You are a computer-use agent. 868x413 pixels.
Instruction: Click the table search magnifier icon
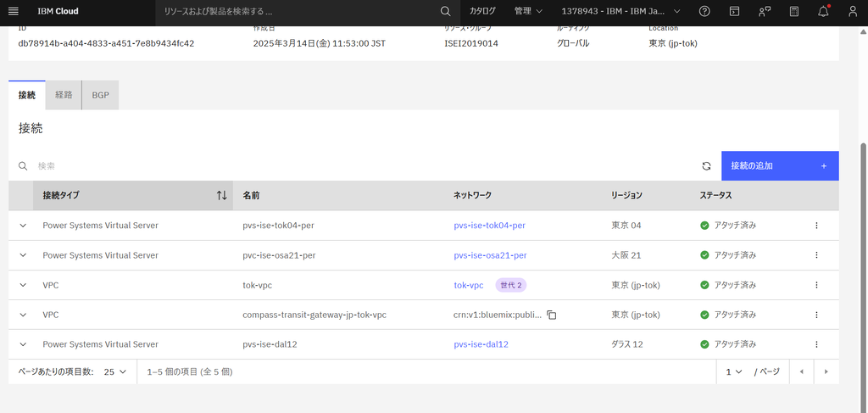(23, 166)
